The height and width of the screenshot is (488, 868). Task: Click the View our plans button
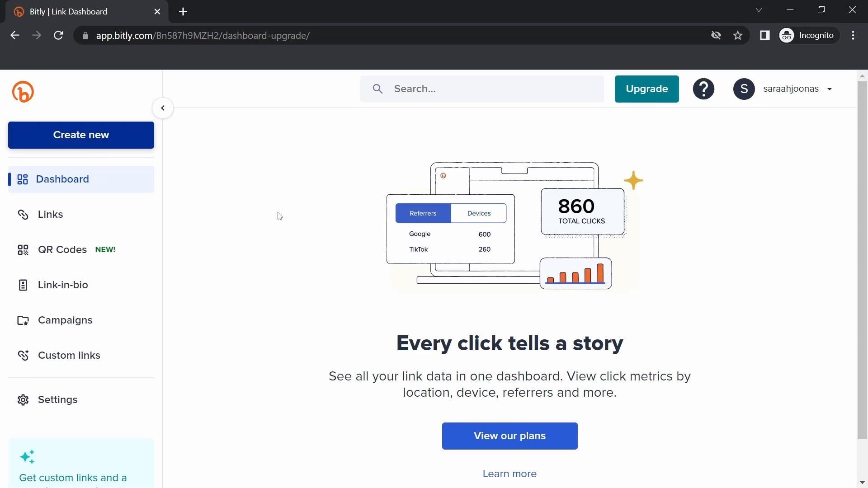[x=509, y=436]
